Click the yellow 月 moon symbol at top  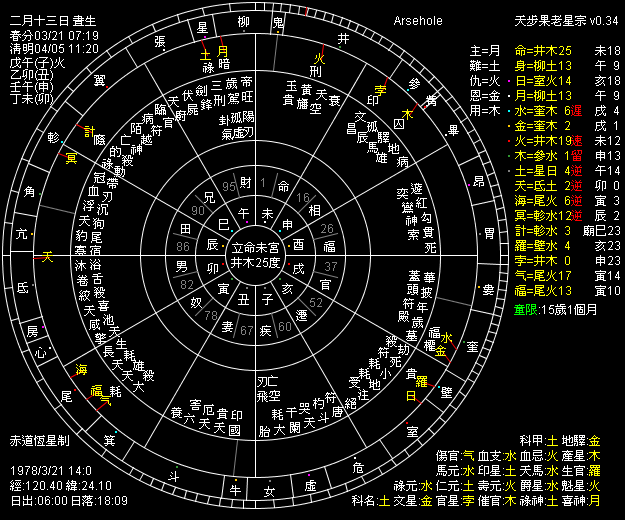click(222, 51)
